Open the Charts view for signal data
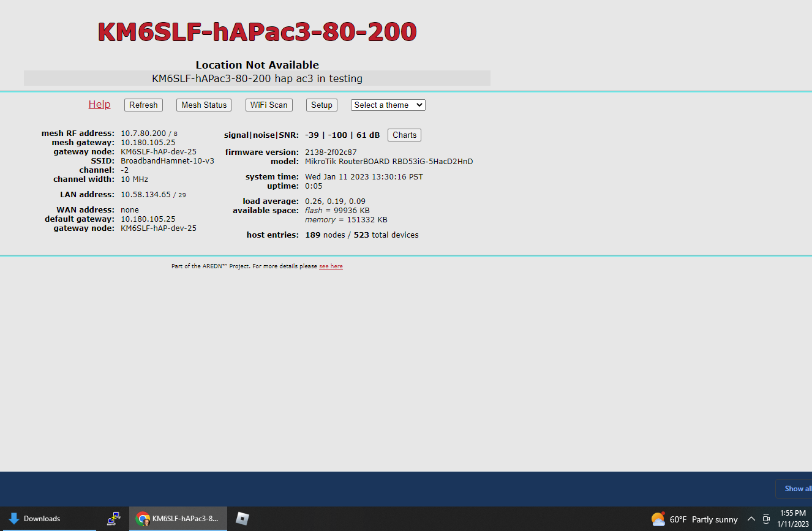This screenshot has height=531, width=812. [404, 135]
